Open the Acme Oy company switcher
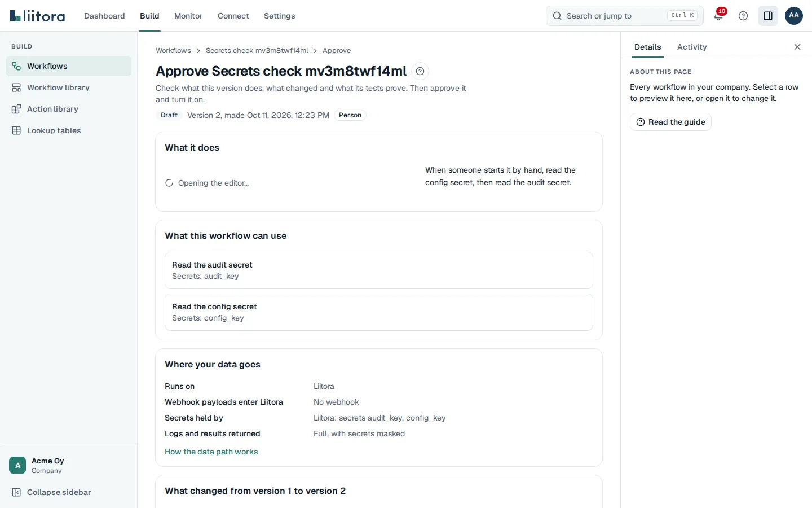812x508 pixels. (x=68, y=465)
